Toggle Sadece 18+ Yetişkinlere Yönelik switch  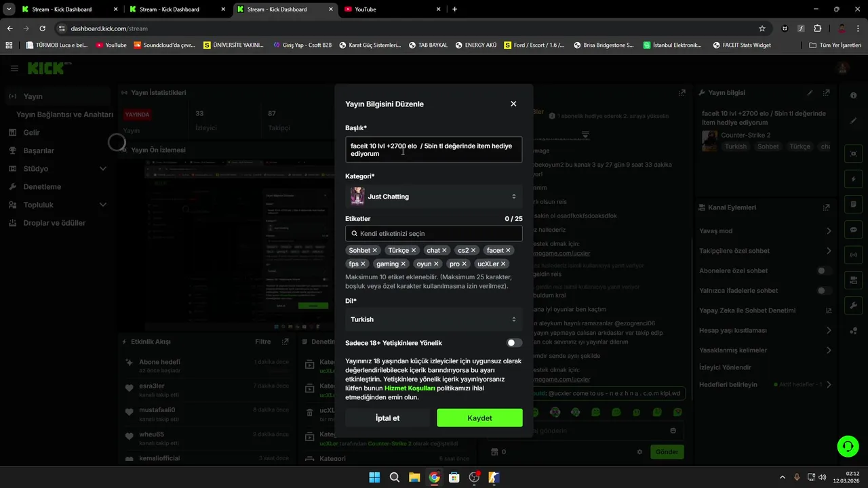(x=515, y=343)
